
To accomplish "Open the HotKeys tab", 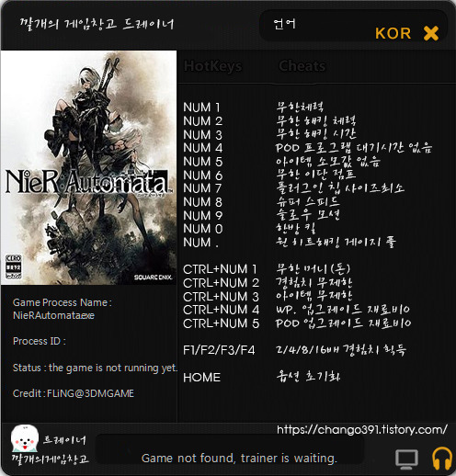I will click(x=213, y=66).
